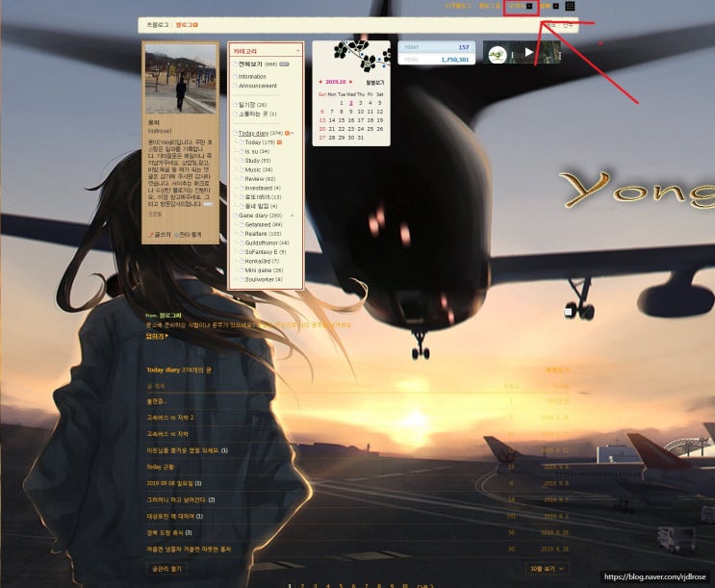Go to page 2 of the post list
Screen dimensions: 715x588
point(302,585)
